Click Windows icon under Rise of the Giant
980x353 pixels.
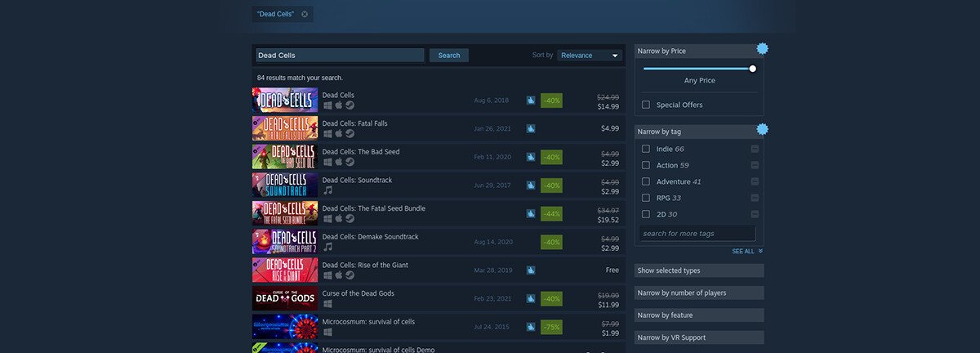pos(327,275)
